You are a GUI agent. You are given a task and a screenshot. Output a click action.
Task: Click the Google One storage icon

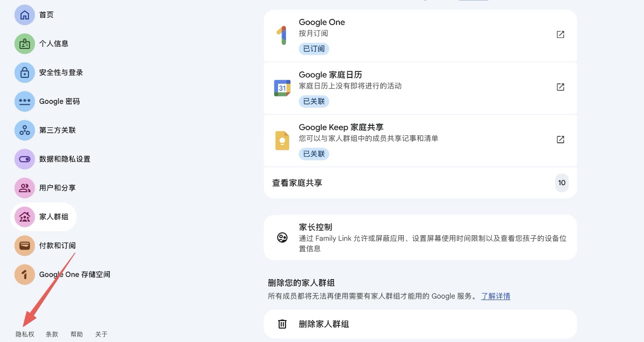[24, 275]
